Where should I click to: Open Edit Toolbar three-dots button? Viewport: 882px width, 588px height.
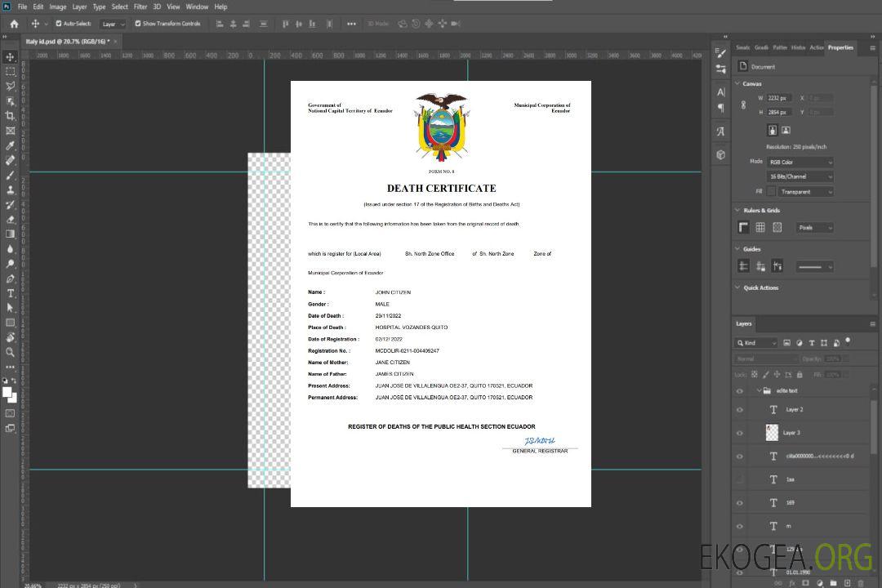[10, 367]
